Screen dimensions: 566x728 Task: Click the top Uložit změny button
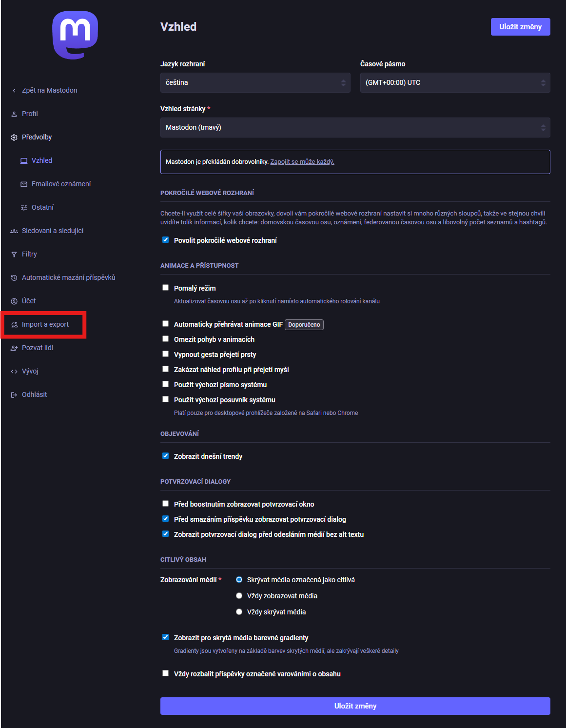(x=520, y=27)
